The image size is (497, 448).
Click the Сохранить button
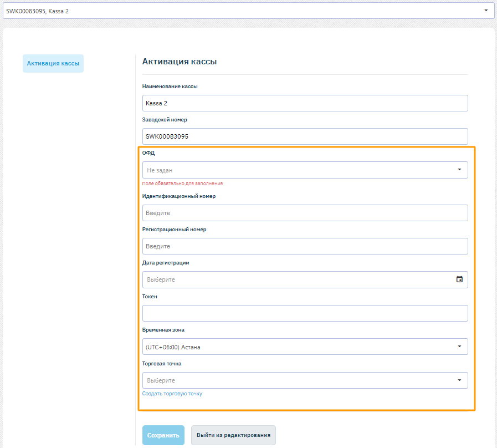(x=163, y=435)
